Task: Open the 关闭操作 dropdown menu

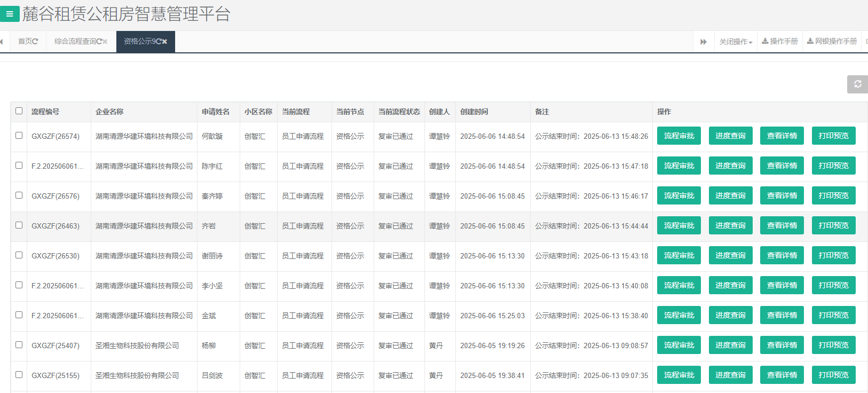Action: 735,42
